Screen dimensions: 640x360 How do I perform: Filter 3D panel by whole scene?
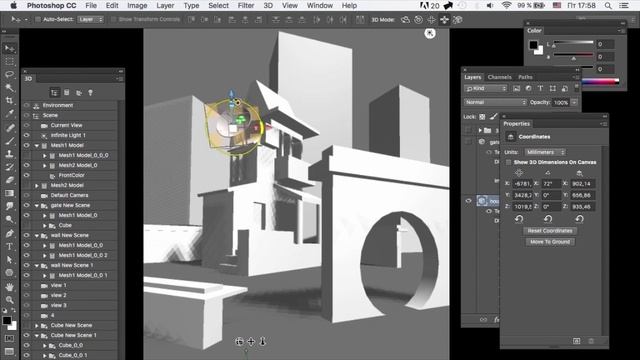tap(54, 93)
